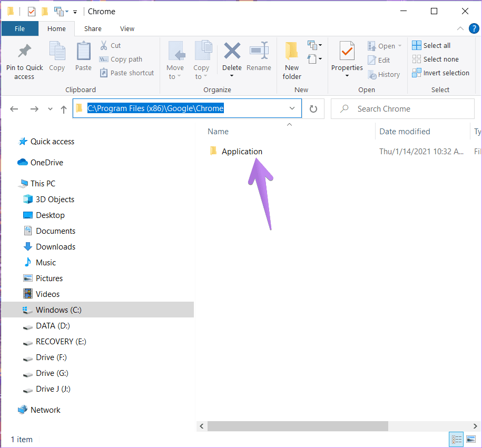
Task: Click Pin to Quick access icon
Action: [x=25, y=51]
